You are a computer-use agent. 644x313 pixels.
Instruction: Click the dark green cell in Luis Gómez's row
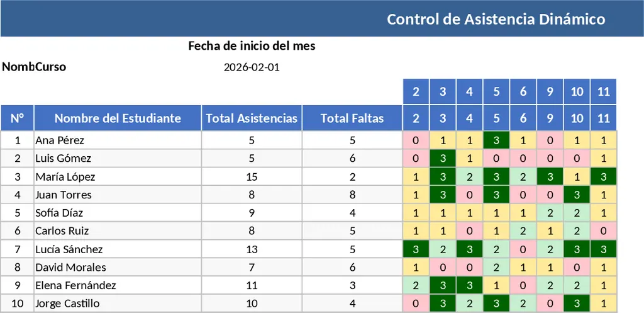[x=443, y=159]
